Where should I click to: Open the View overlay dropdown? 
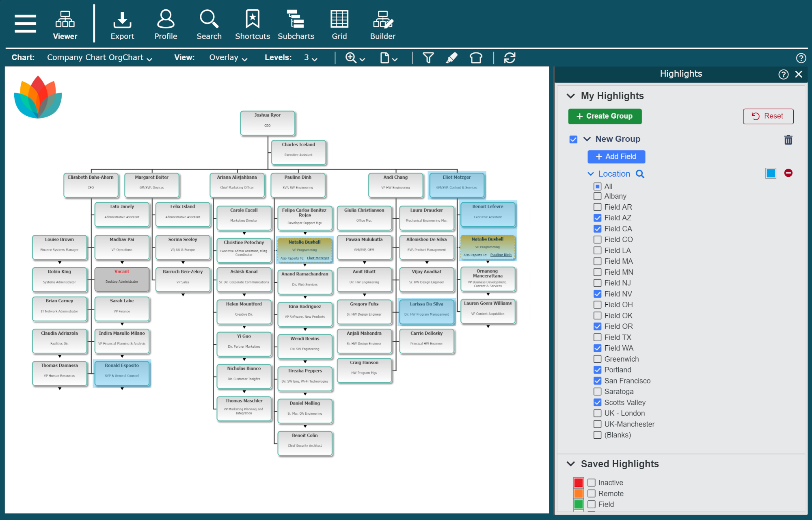click(x=228, y=57)
